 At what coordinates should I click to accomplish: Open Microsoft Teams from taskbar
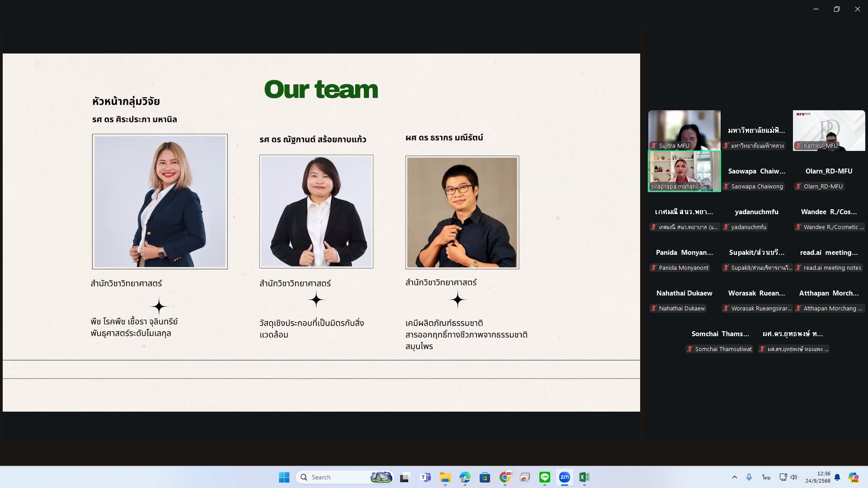coord(425,477)
